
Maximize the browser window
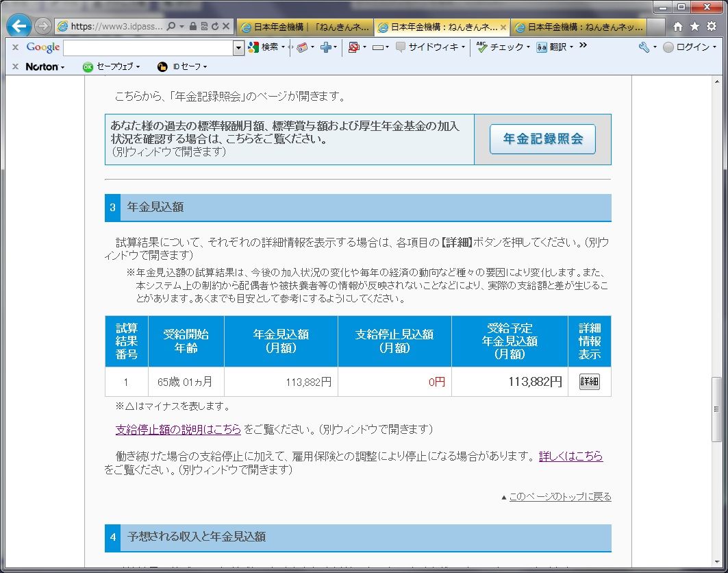coord(681,7)
